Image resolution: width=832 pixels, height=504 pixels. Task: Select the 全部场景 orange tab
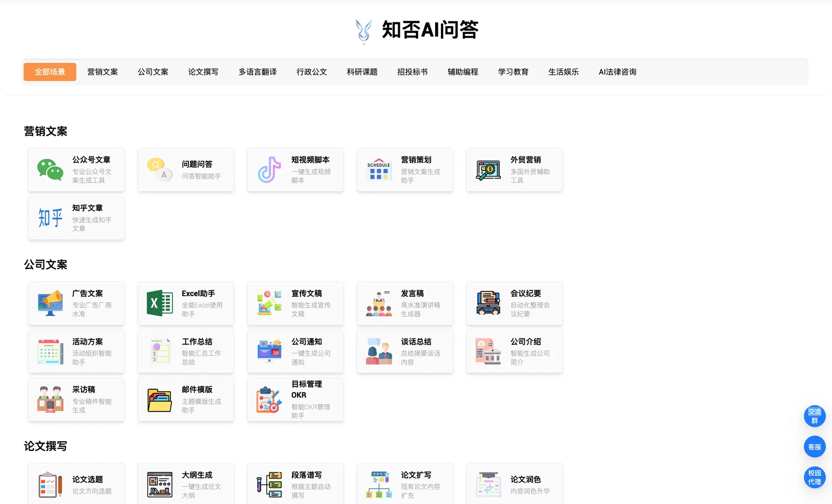point(50,72)
